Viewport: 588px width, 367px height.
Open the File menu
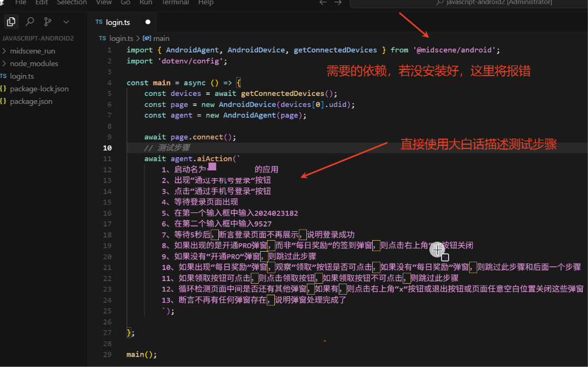(20, 3)
